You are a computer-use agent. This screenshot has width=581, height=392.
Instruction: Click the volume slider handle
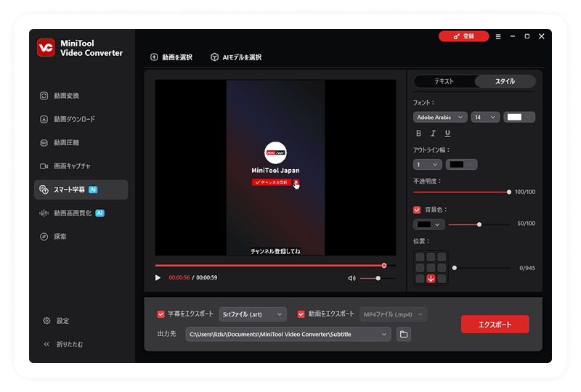tap(378, 278)
